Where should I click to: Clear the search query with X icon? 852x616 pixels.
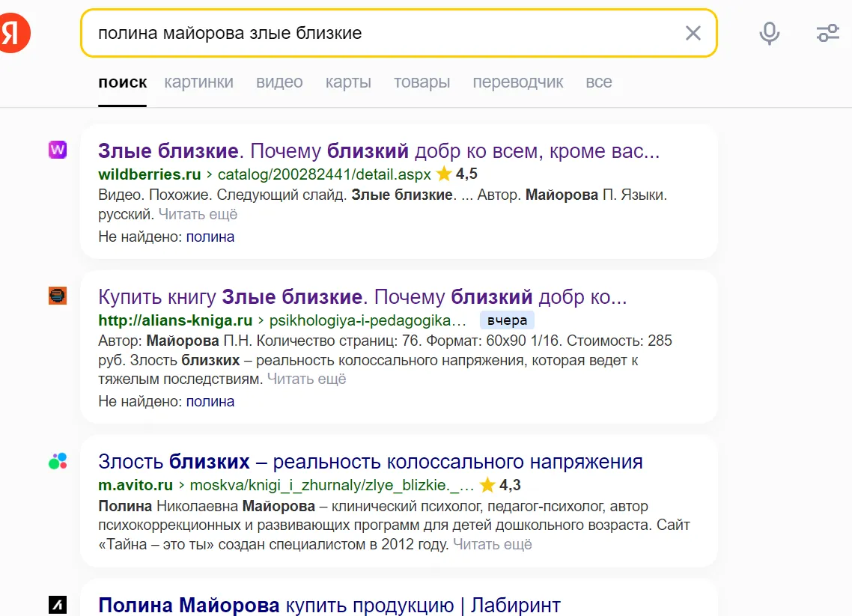click(693, 33)
